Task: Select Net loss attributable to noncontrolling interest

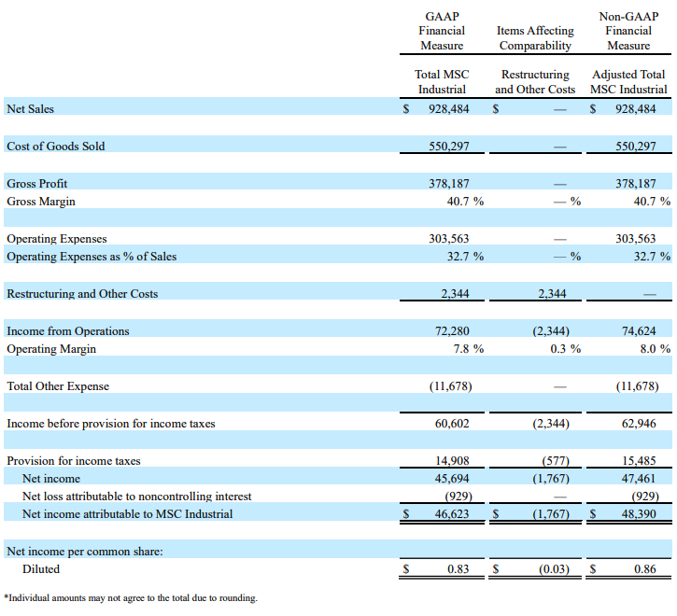Action: [x=135, y=496]
